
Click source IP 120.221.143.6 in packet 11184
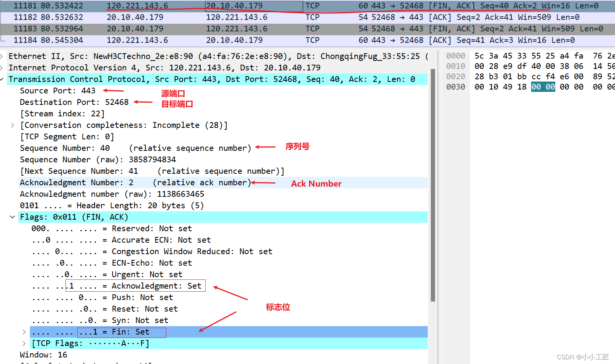pos(137,40)
